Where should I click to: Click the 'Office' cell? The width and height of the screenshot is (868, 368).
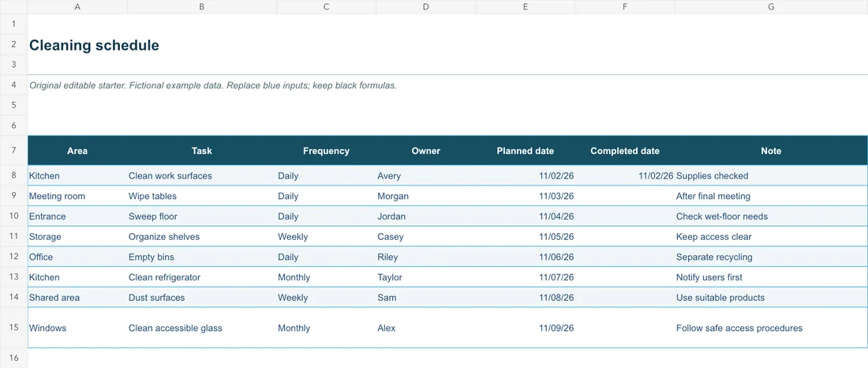[77, 257]
